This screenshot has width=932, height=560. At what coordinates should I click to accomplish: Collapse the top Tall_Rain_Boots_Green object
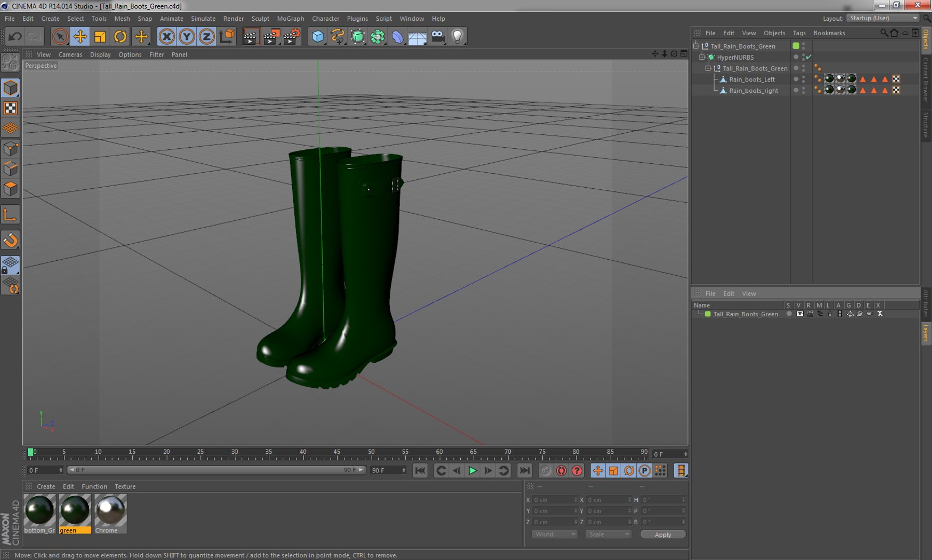696,46
